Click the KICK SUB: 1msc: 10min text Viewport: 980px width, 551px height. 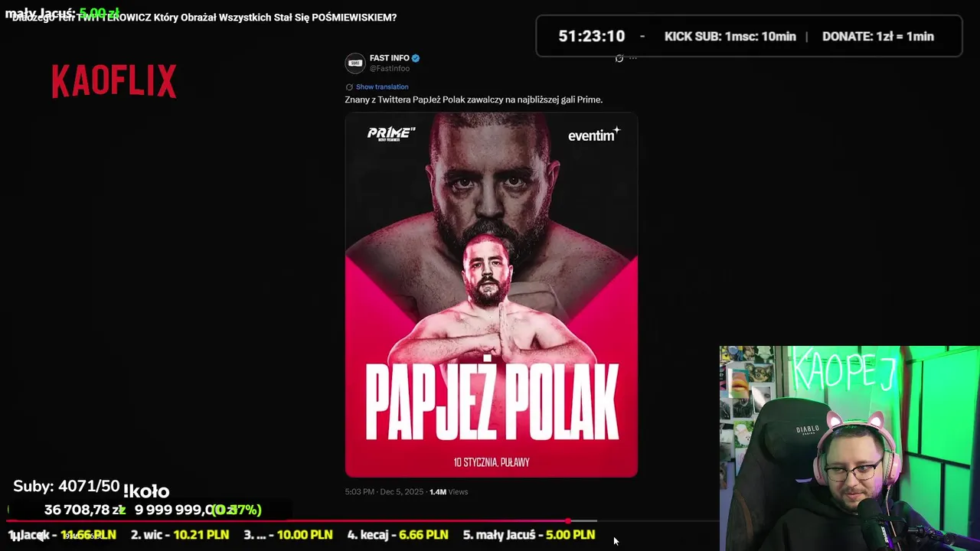click(730, 37)
